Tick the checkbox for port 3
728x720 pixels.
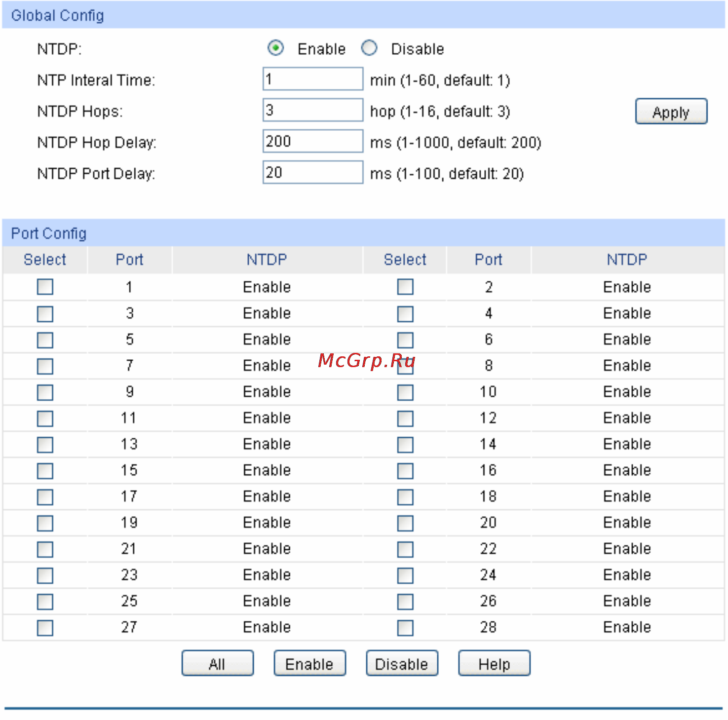point(45,314)
